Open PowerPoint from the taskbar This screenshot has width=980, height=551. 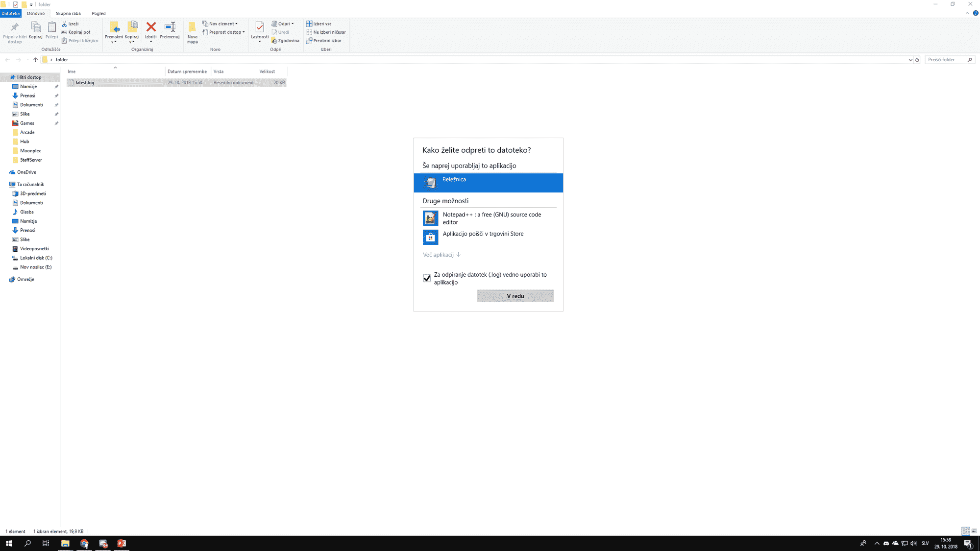coord(122,543)
